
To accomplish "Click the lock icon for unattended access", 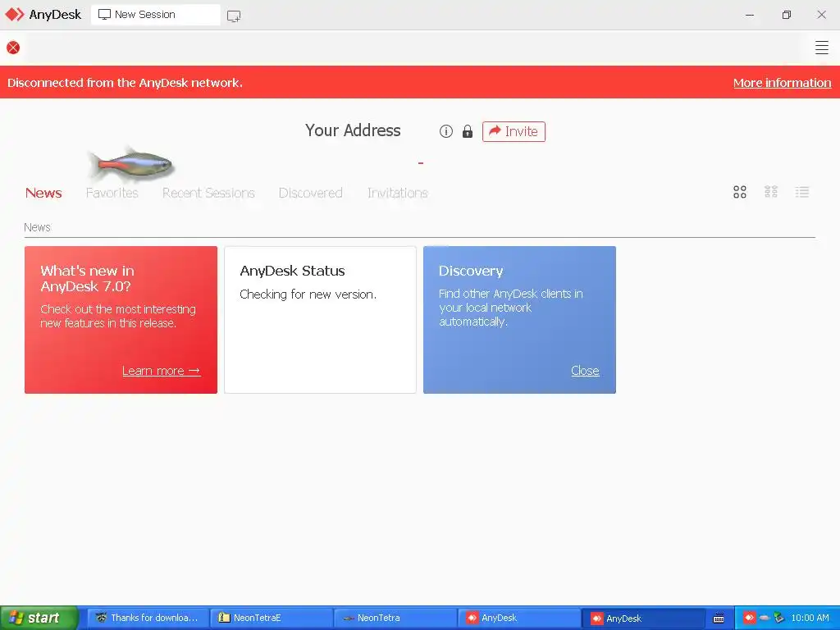I will [467, 131].
